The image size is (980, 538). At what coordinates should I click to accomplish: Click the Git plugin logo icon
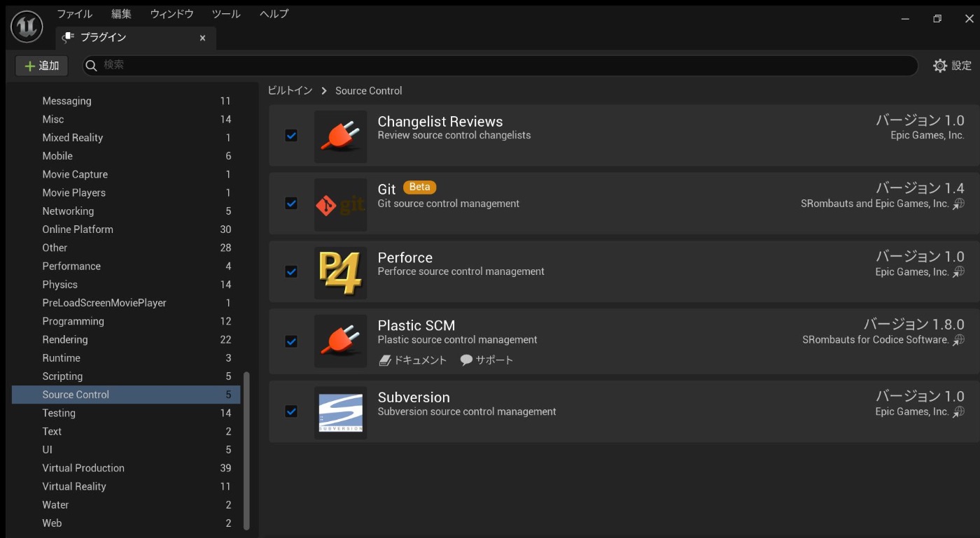340,204
